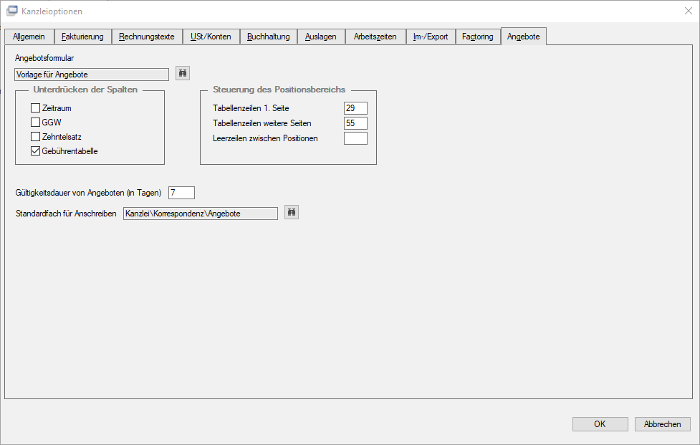Click the OK button
700x445 pixels.
600,424
